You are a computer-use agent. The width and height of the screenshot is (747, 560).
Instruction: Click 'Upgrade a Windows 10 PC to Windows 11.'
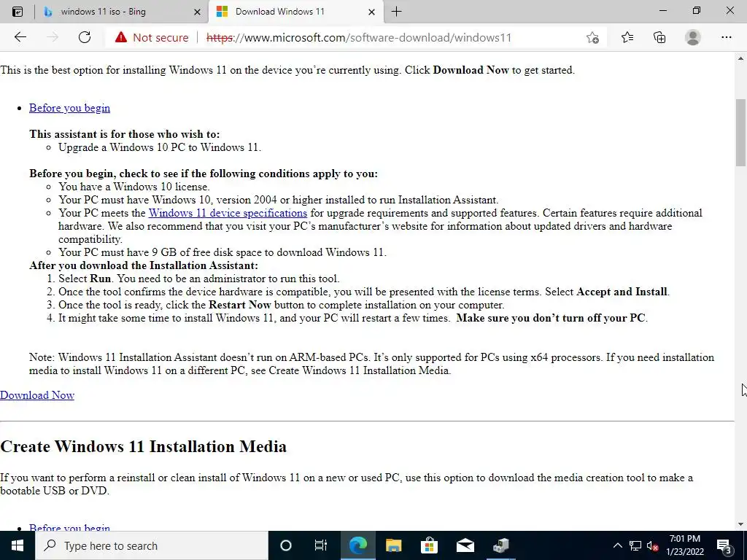click(160, 147)
